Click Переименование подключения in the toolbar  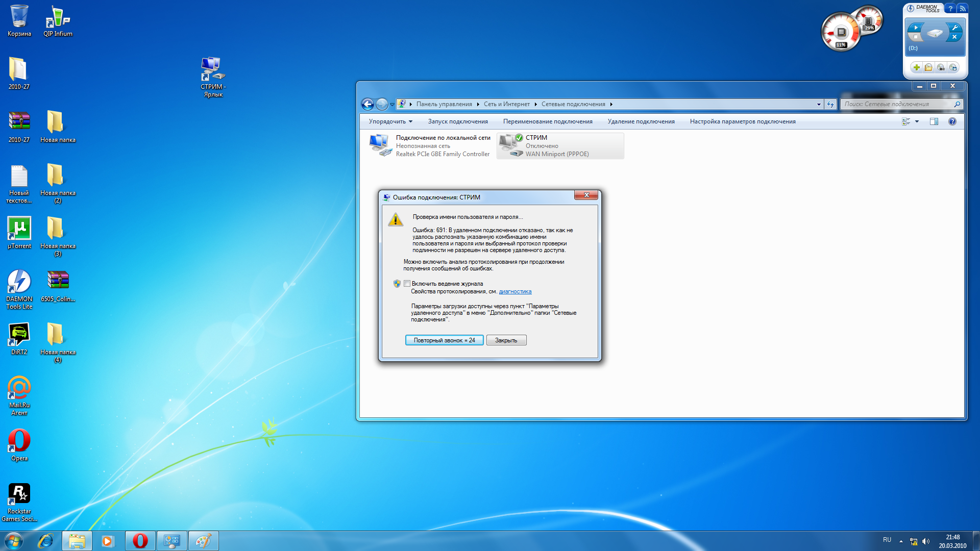coord(548,121)
